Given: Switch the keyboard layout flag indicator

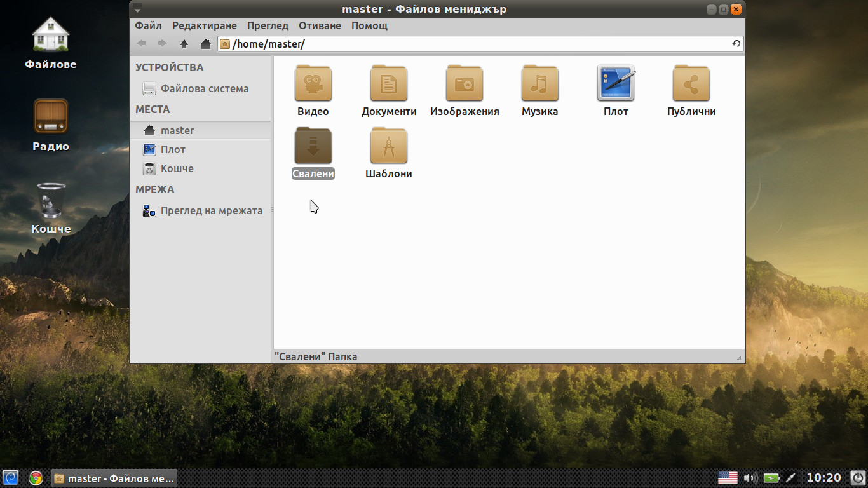Looking at the screenshot, I should (728, 478).
